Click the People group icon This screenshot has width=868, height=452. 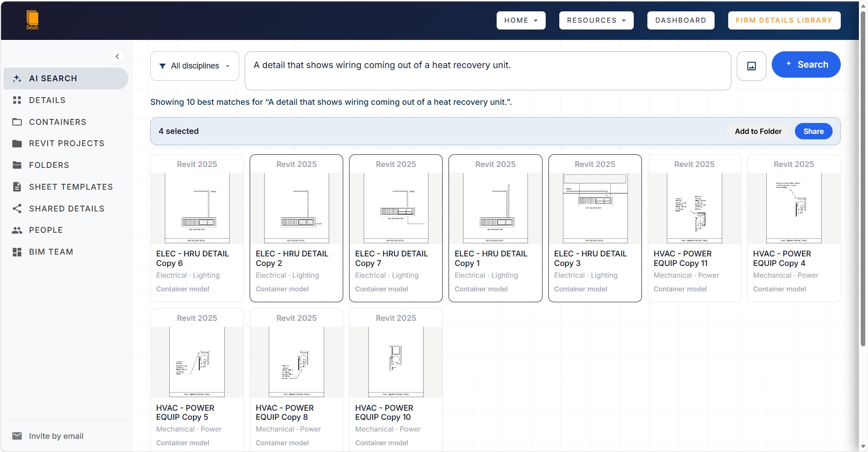(17, 230)
